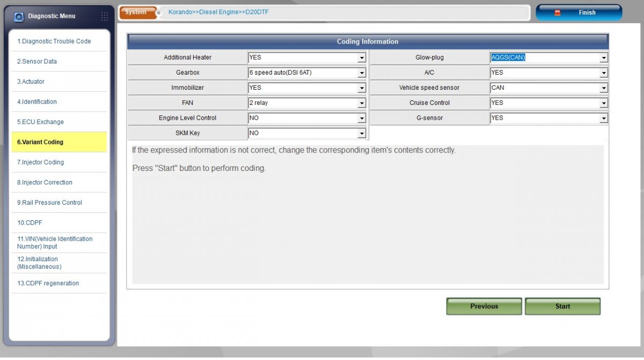Click the orange System breadcrumb tag
Viewport: 644px width, 360px height.
(x=138, y=12)
